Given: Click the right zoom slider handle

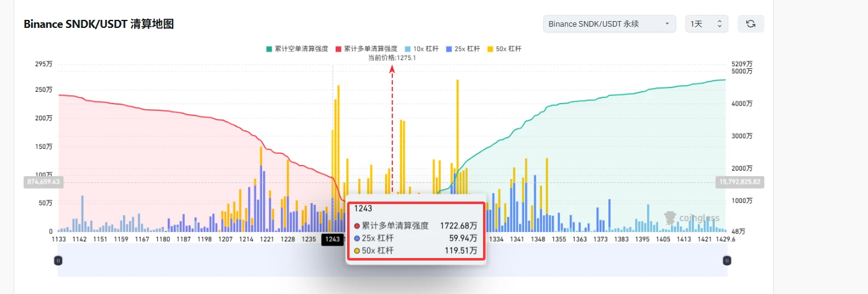Looking at the screenshot, I should (x=726, y=261).
